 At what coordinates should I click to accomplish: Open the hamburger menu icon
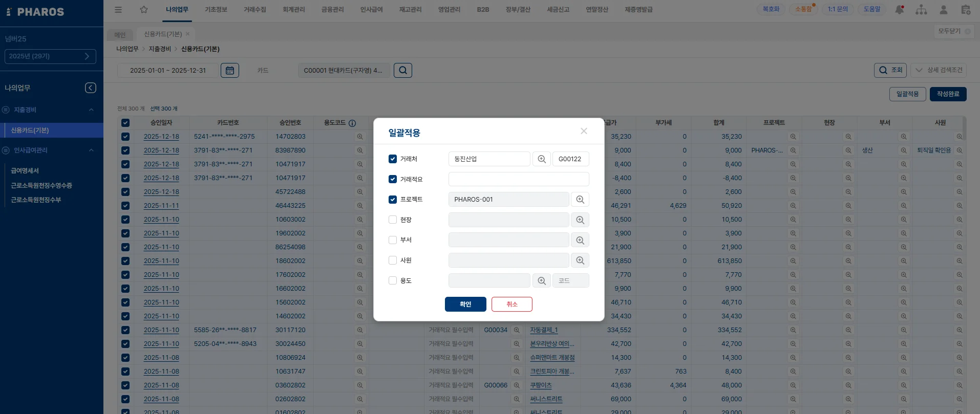[x=118, y=10]
